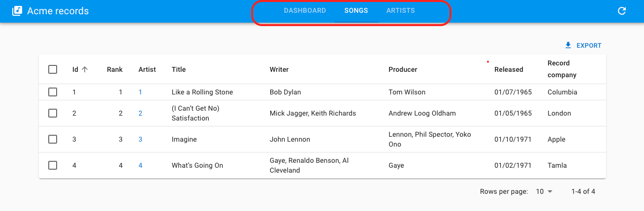This screenshot has width=644, height=211.
Task: Switch to the Dashboard tab
Action: pos(305,11)
